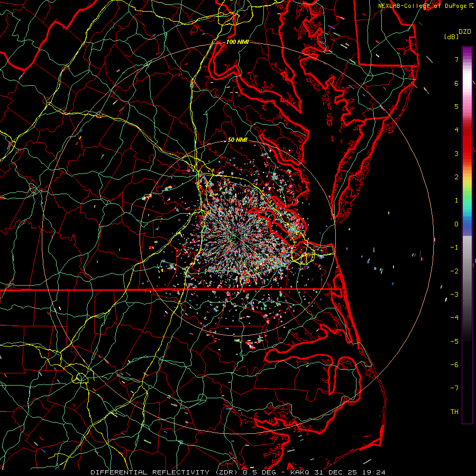The width and height of the screenshot is (476, 476).
Task: Click the -2 value on the color scale
Action: [x=454, y=271]
